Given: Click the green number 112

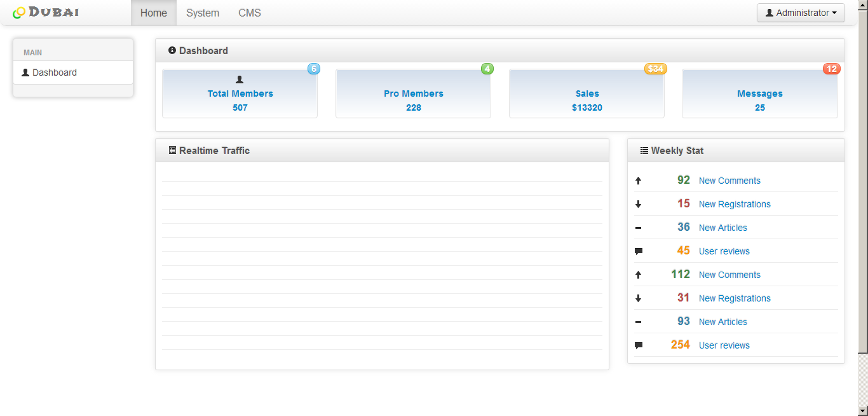Looking at the screenshot, I should click(681, 274).
